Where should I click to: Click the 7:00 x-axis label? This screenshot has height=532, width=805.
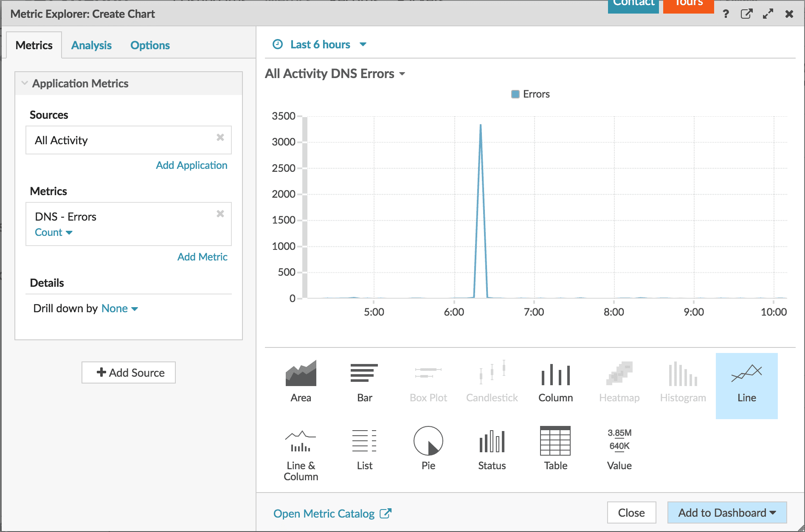tap(534, 312)
